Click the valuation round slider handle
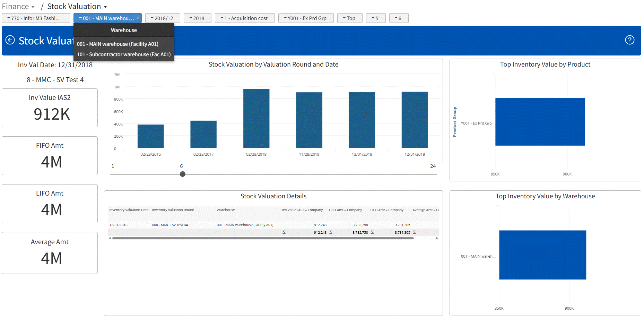Viewport: 644px width, 318px height. [183, 174]
